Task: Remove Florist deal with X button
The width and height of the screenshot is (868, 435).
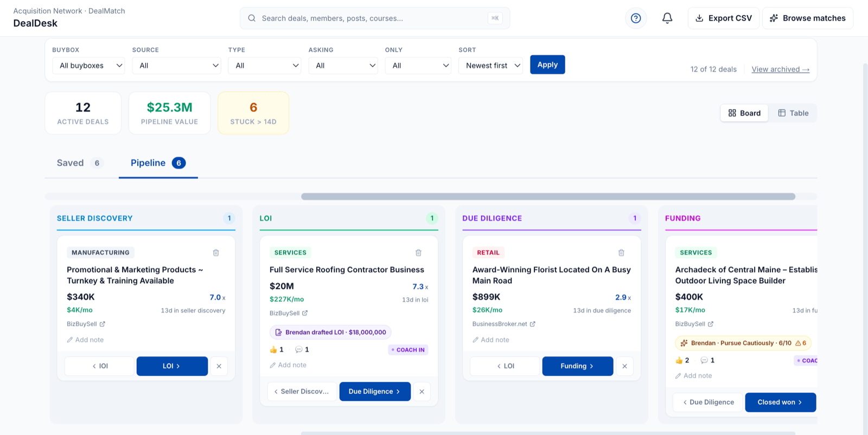Action: pyautogui.click(x=624, y=366)
